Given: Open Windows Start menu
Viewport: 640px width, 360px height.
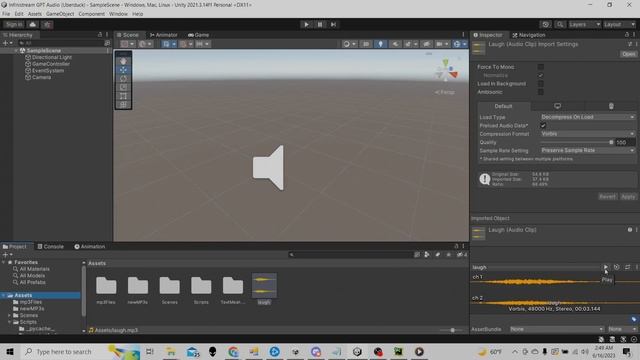Looking at the screenshot, I should pyautogui.click(x=10, y=351).
